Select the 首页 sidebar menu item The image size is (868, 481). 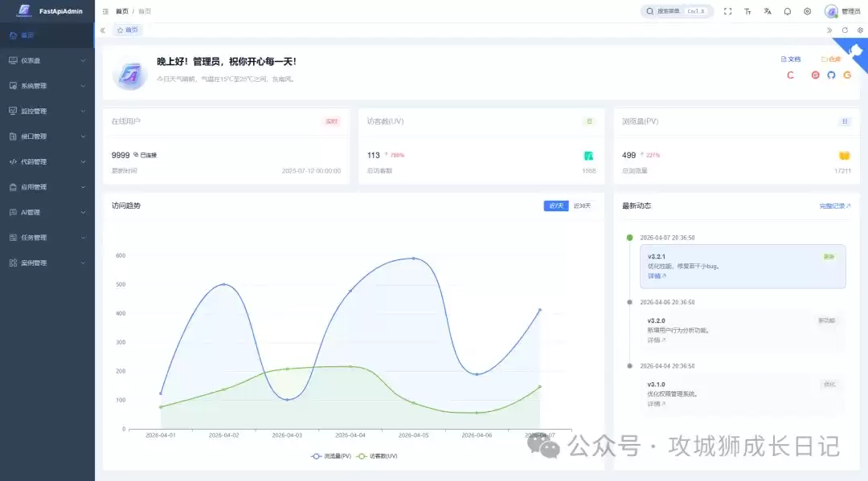47,35
